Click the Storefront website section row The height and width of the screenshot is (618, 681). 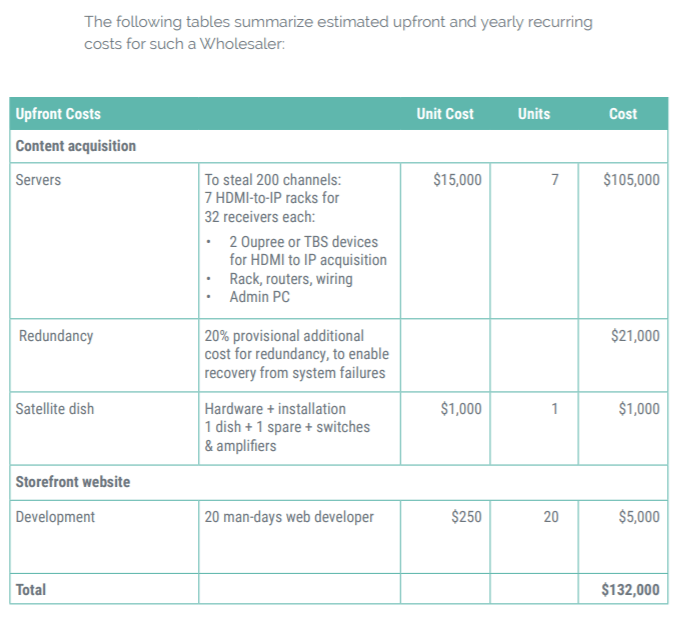(339, 483)
